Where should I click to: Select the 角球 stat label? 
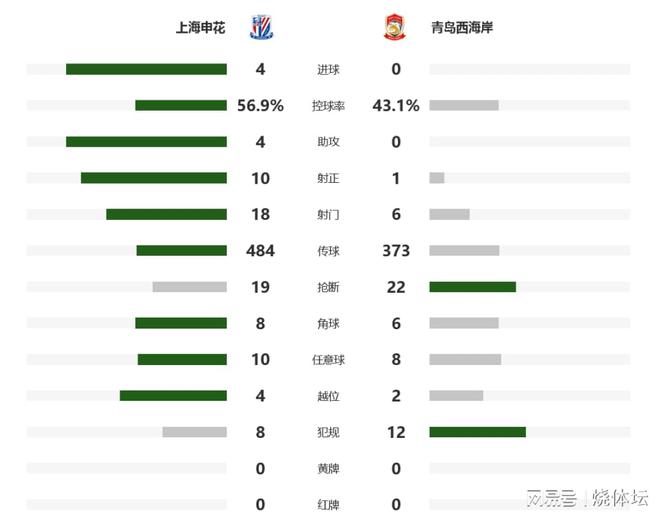328,324
